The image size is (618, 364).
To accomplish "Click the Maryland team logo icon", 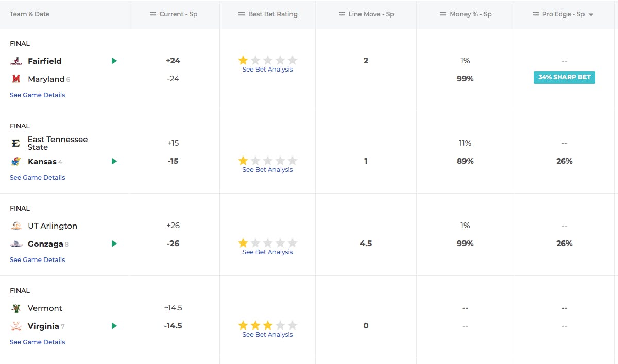I will 16,79.
